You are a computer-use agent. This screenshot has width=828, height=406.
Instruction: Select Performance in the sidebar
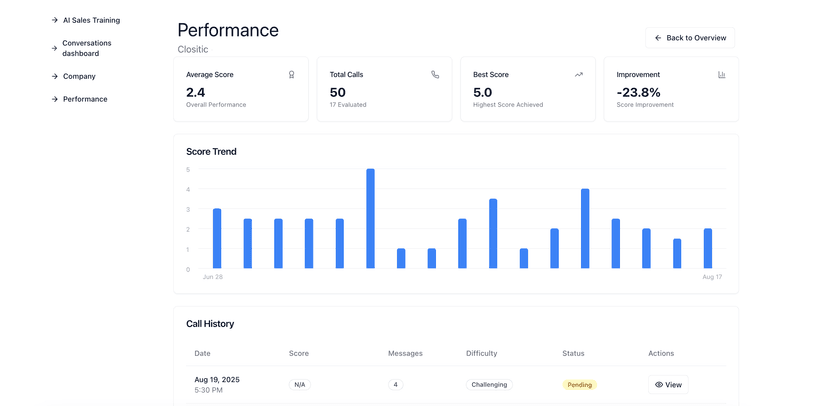click(x=85, y=99)
